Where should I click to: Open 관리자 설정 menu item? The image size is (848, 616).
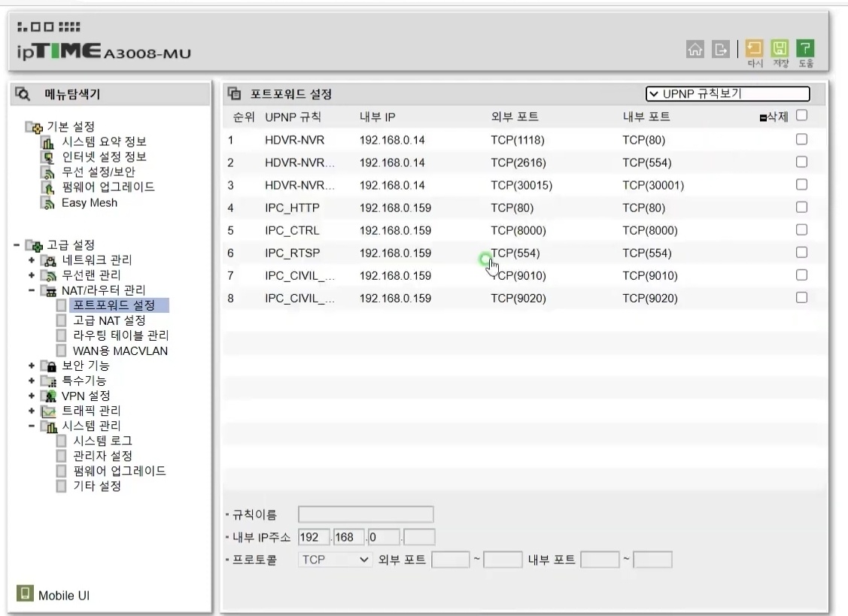(x=103, y=456)
